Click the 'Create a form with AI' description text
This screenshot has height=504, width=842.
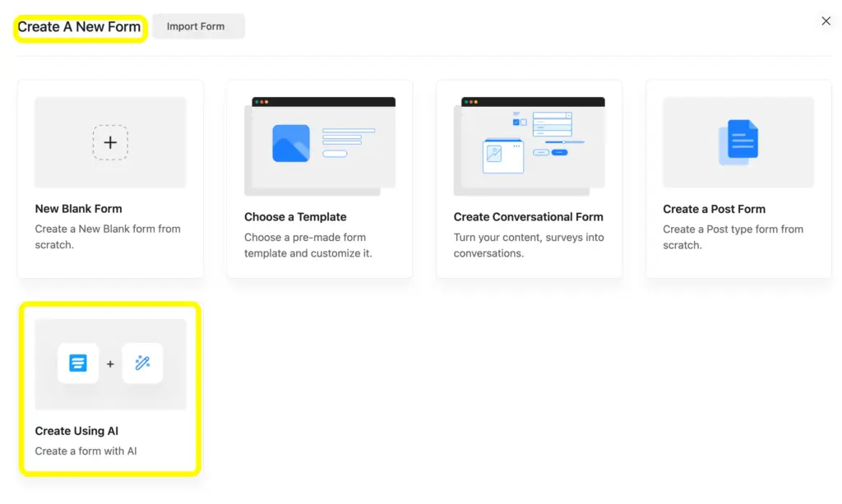pos(86,451)
